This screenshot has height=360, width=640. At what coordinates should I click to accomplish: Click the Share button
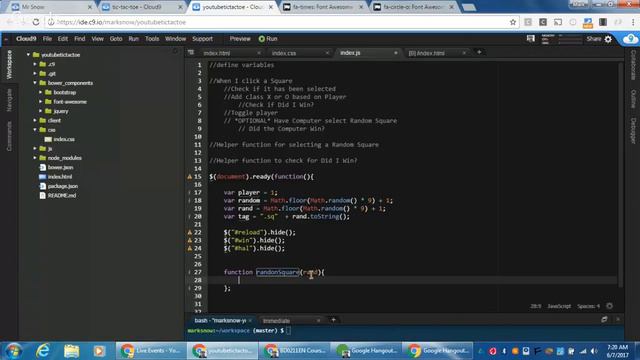(x=593, y=39)
